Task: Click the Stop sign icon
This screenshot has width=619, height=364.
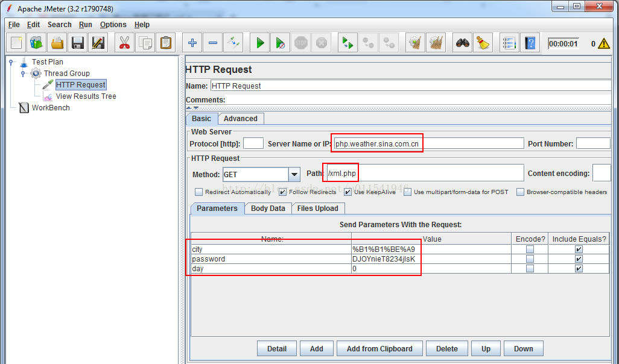Action: [301, 43]
